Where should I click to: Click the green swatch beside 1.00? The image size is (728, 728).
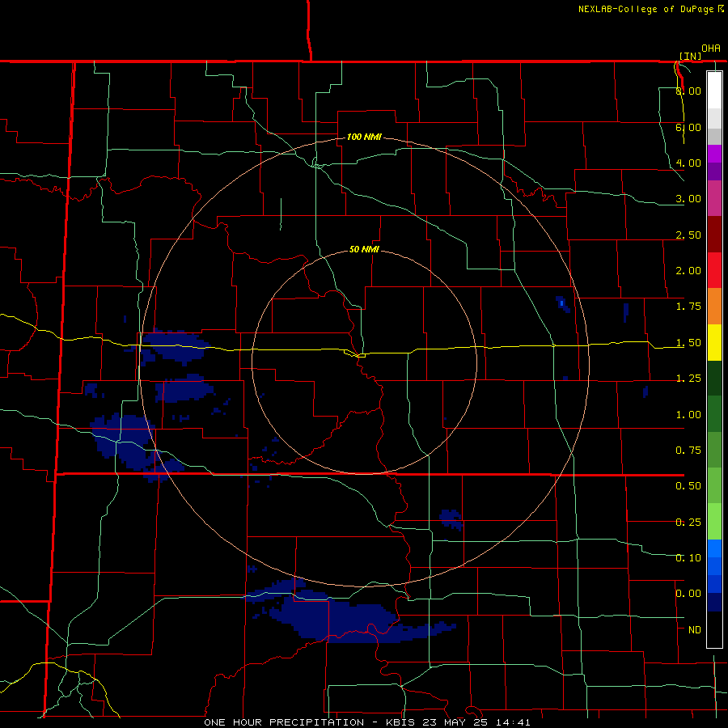pyautogui.click(x=714, y=414)
